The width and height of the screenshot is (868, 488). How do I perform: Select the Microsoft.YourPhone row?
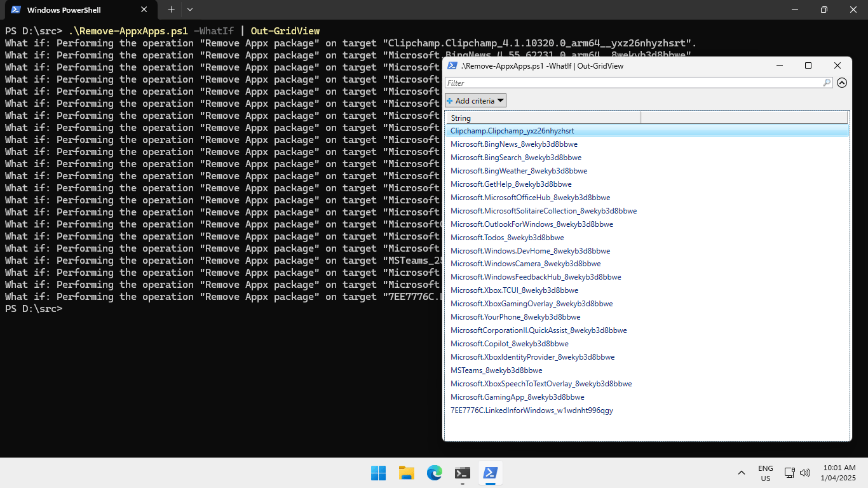[647, 317]
